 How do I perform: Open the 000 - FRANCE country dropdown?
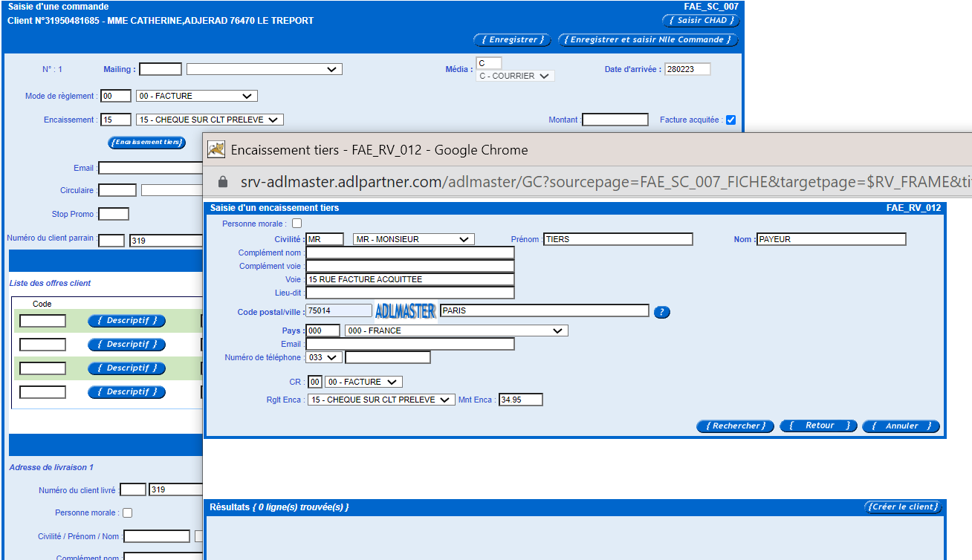point(456,331)
